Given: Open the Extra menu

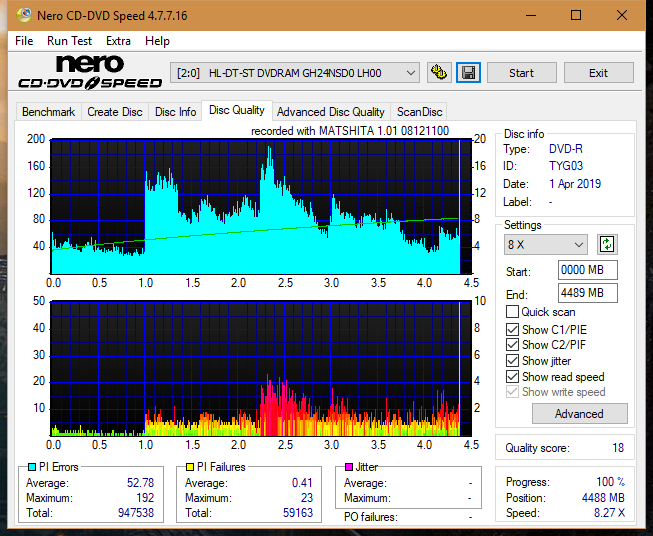Looking at the screenshot, I should tap(118, 41).
